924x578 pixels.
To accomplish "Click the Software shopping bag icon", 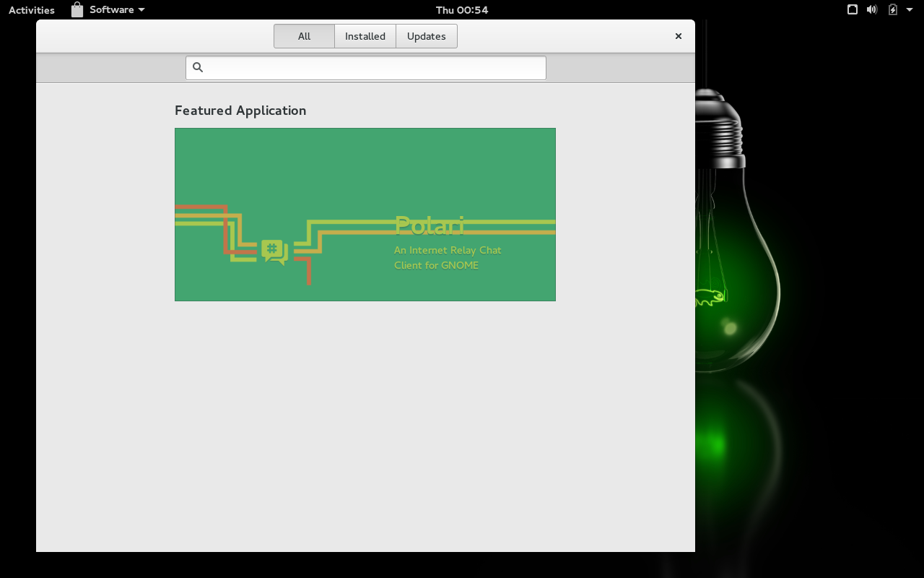I will [77, 10].
